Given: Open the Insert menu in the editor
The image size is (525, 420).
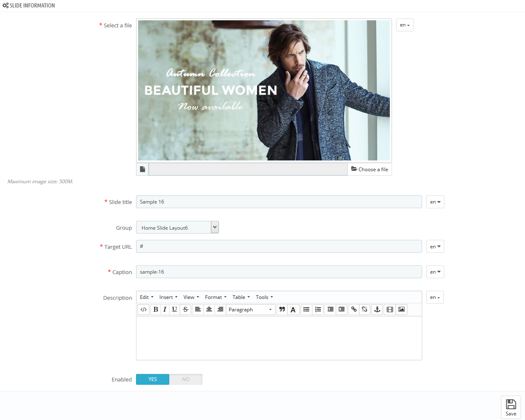Looking at the screenshot, I should 168,297.
